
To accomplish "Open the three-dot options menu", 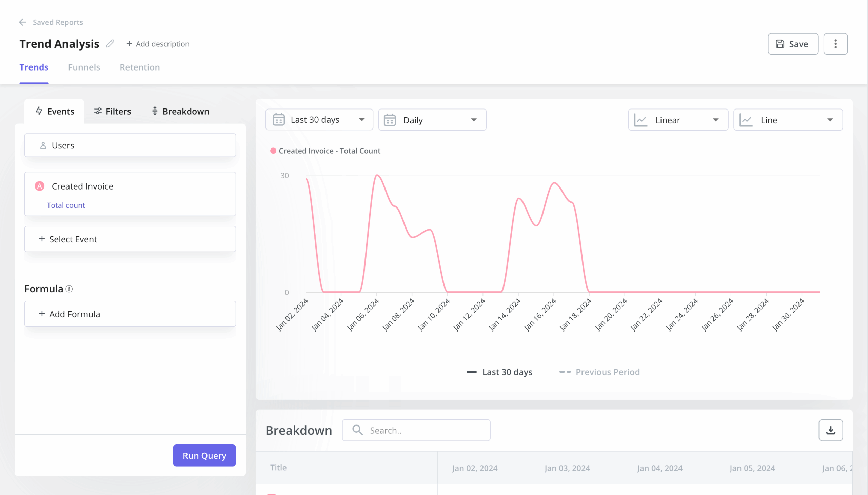I will [835, 43].
